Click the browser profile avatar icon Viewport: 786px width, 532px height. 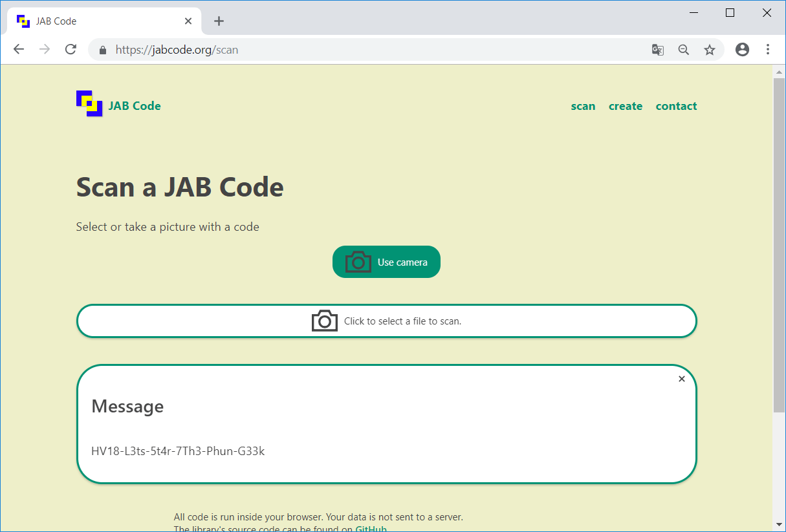click(742, 49)
